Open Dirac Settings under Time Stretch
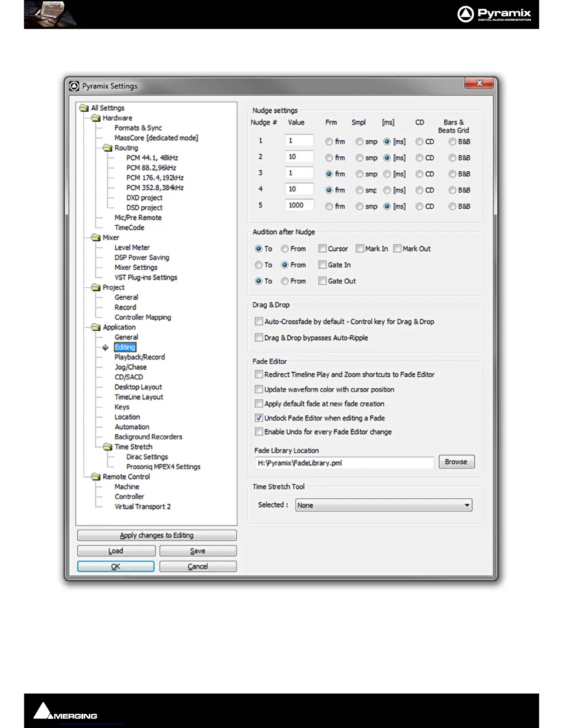563x728 pixels. (x=147, y=457)
